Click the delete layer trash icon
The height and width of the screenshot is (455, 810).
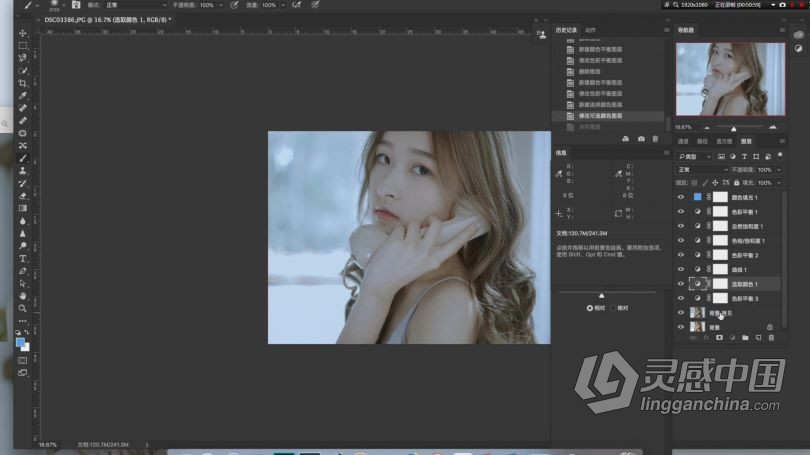(x=771, y=338)
